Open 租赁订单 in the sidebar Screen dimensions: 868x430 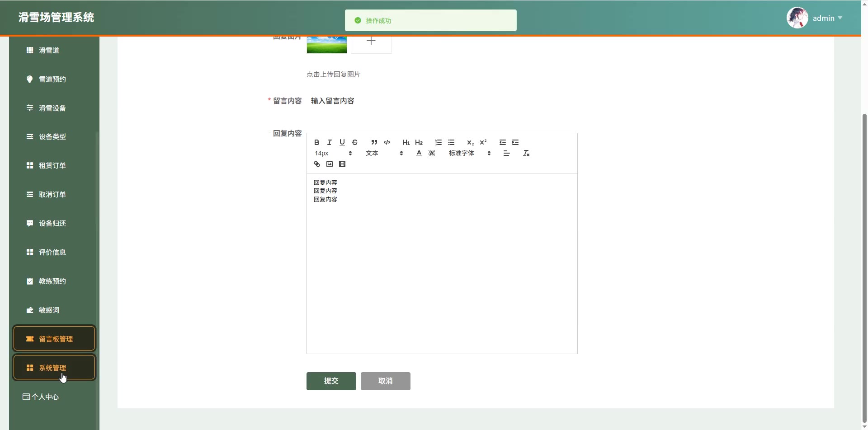[x=54, y=165]
